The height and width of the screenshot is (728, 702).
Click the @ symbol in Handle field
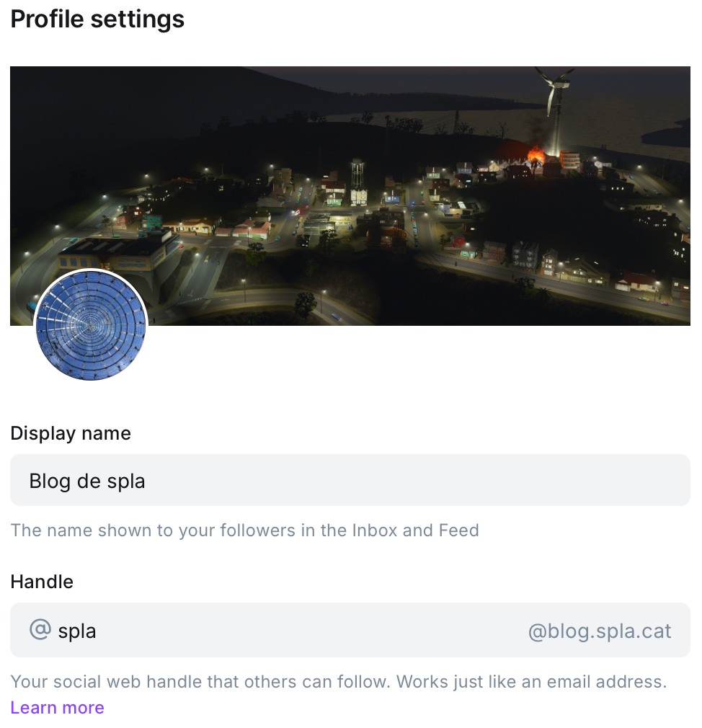click(x=40, y=630)
